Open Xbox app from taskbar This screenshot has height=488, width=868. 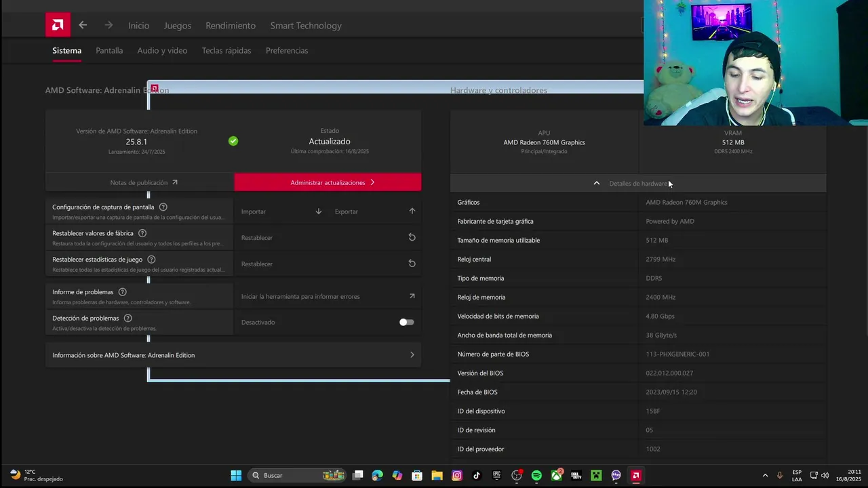coord(556,475)
